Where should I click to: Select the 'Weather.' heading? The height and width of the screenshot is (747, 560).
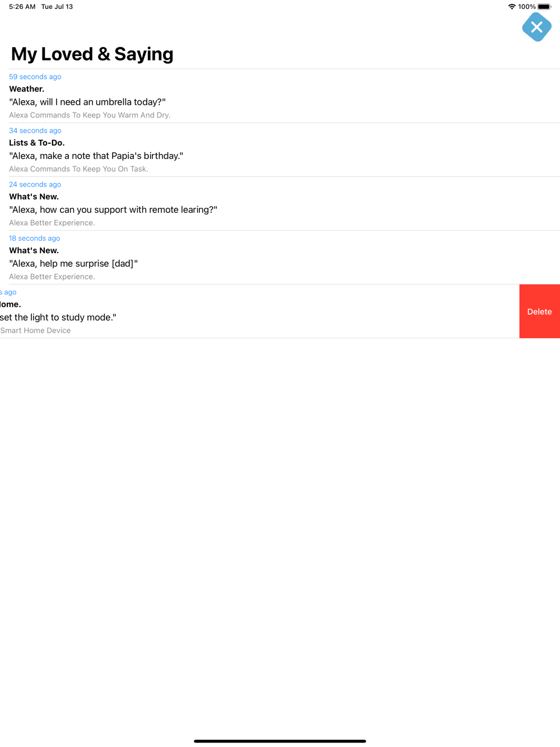(26, 89)
